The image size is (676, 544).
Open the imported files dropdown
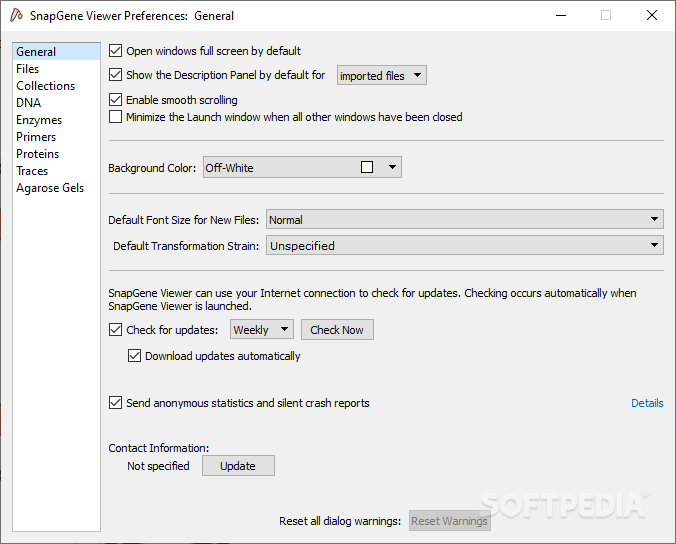(382, 75)
